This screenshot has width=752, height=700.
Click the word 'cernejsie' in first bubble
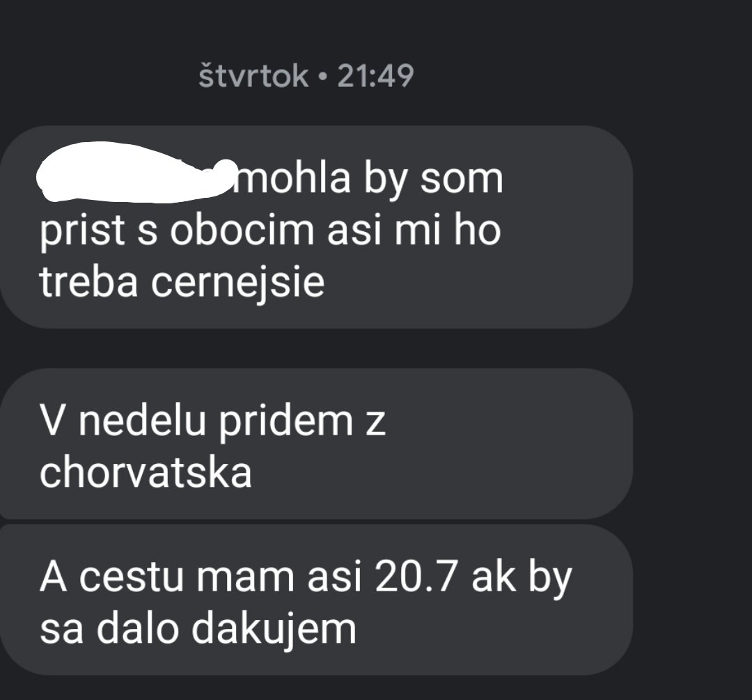238,281
